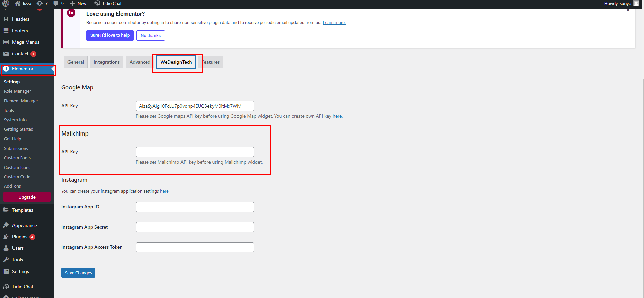Image resolution: width=644 pixels, height=298 pixels.
Task: Click the No thanks button
Action: click(x=150, y=35)
